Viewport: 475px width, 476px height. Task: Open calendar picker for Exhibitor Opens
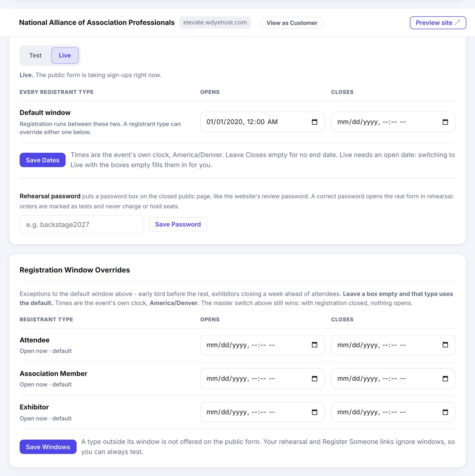click(x=315, y=412)
